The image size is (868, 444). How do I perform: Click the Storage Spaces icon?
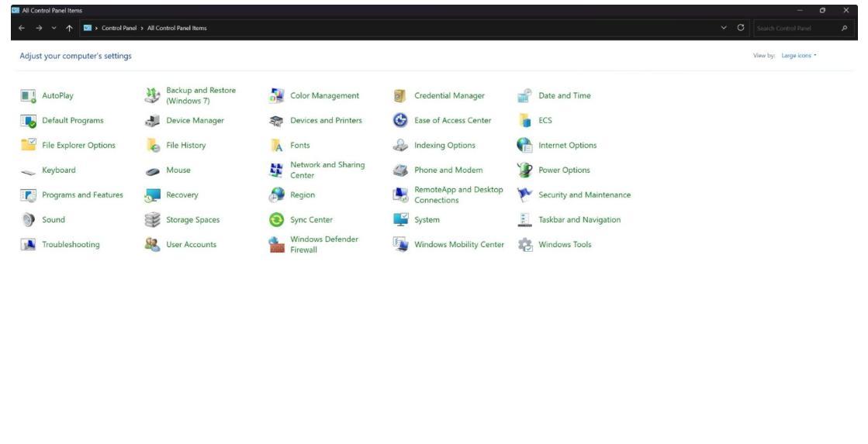[152, 219]
